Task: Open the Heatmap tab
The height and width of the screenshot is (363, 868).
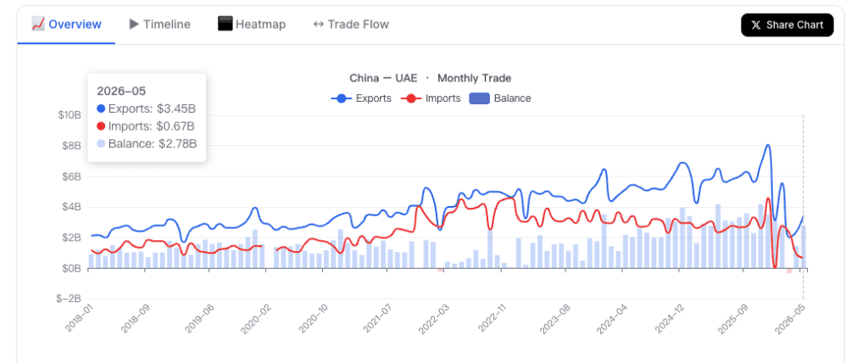Action: click(x=252, y=25)
